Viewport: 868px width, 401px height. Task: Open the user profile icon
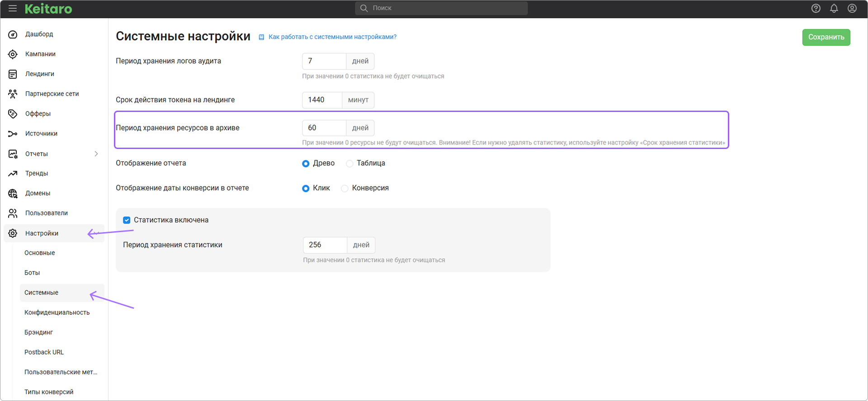point(852,9)
